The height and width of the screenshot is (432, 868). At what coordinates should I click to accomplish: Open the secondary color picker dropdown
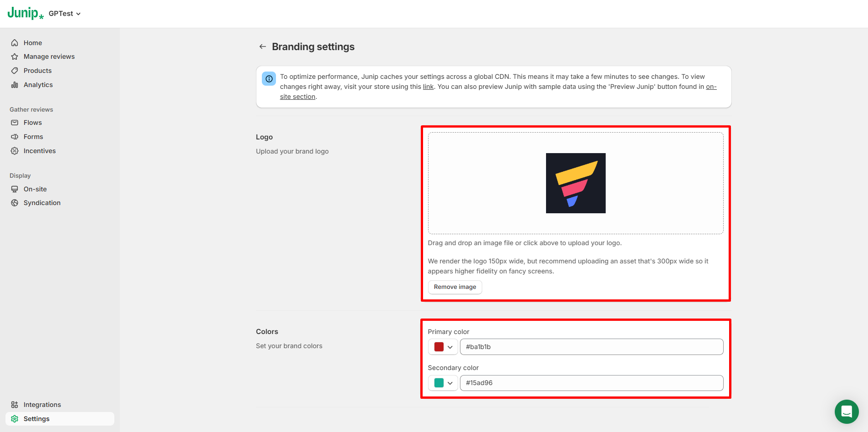pos(450,383)
